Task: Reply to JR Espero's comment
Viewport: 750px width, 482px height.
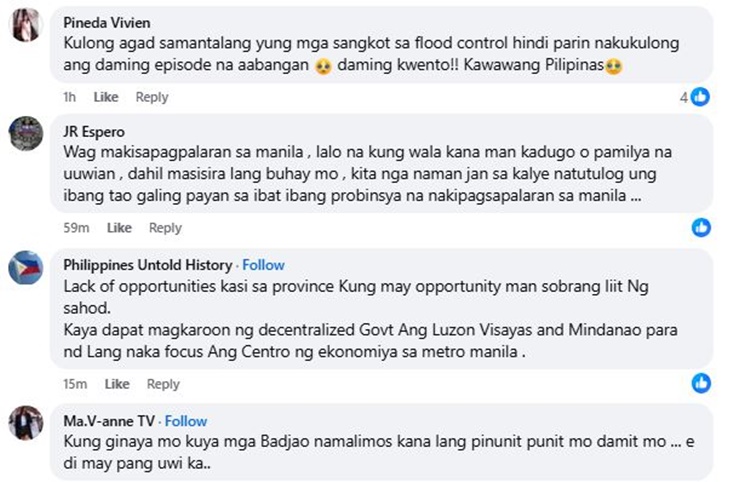Action: (x=165, y=228)
